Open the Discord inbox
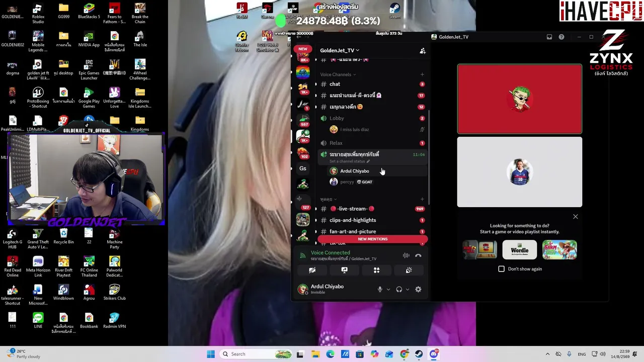The height and width of the screenshot is (362, 644). pos(549,37)
